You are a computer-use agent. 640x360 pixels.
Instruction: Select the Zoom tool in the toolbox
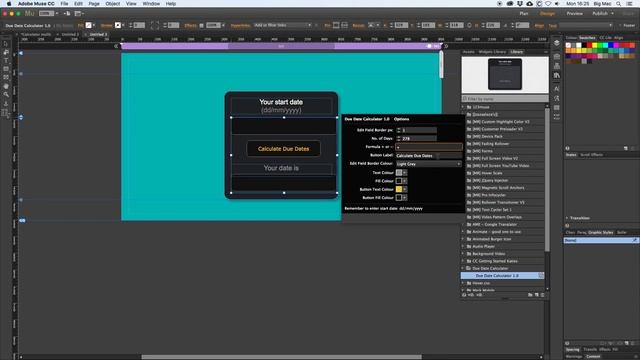[x=6, y=95]
